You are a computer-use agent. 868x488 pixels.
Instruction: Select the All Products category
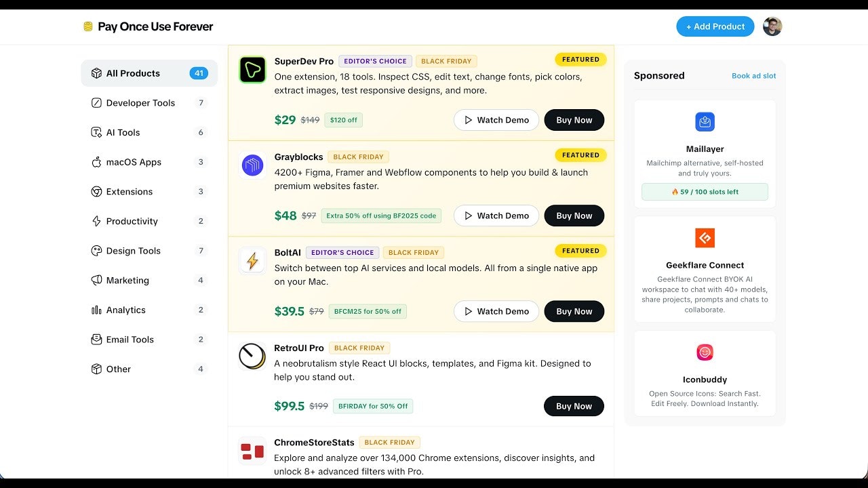point(149,73)
